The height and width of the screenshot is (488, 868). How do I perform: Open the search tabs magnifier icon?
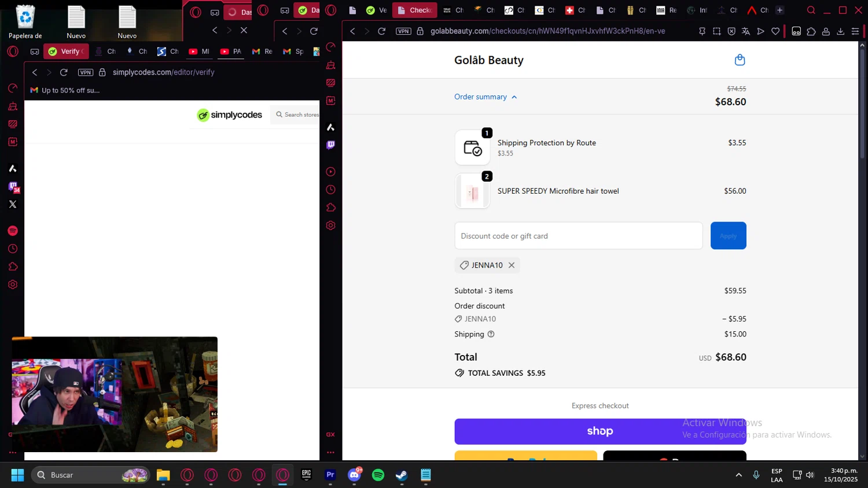click(x=811, y=10)
